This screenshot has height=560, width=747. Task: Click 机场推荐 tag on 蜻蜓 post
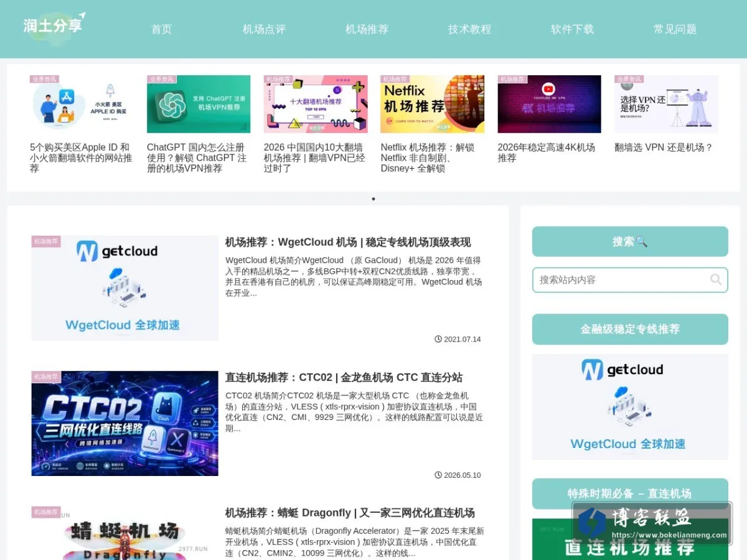coord(46,512)
